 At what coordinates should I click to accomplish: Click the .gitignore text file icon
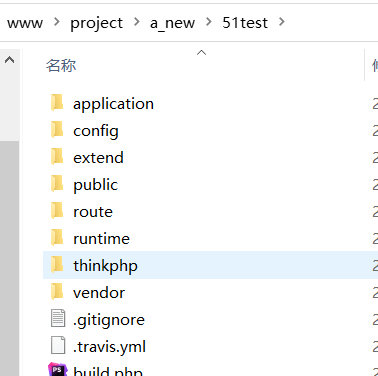pos(58,318)
